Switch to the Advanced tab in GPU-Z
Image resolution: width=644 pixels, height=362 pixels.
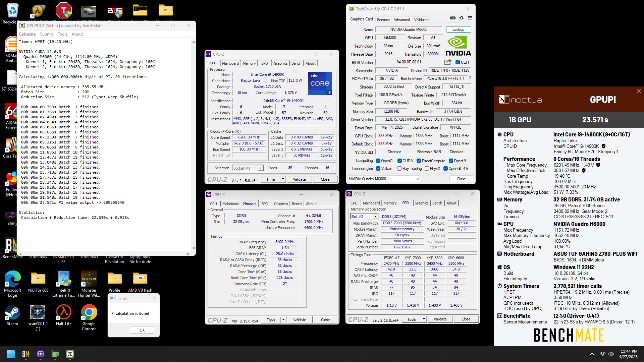tap(402, 20)
